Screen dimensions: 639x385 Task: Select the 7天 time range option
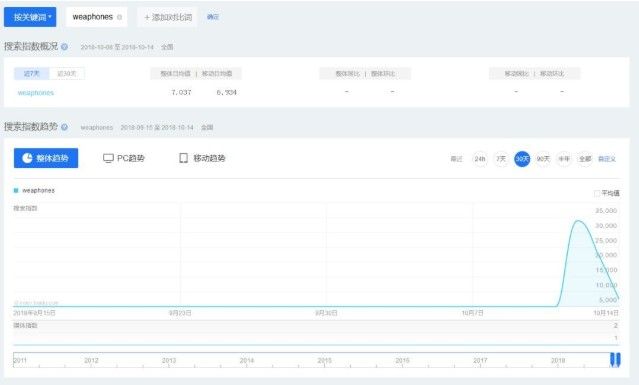click(501, 159)
